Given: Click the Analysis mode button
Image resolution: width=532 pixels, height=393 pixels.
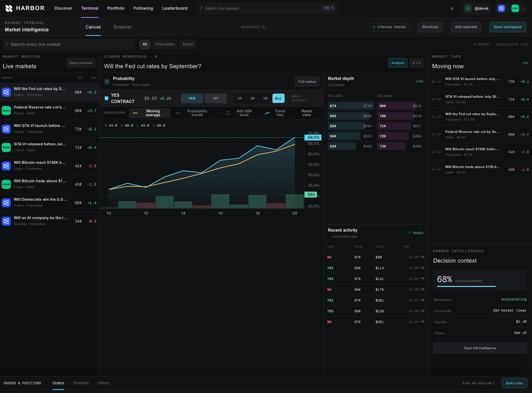Looking at the screenshot, I should point(398,63).
